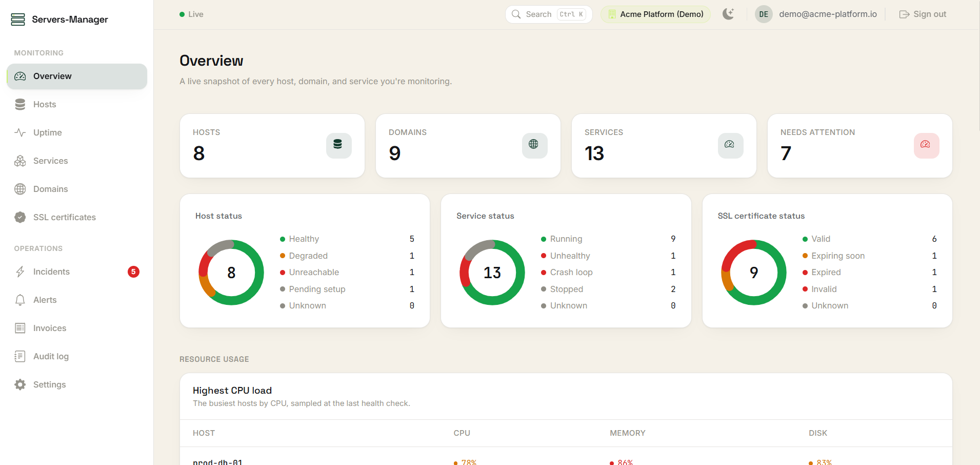Click the globe icon on Domains card
The height and width of the screenshot is (465, 980).
point(534,145)
